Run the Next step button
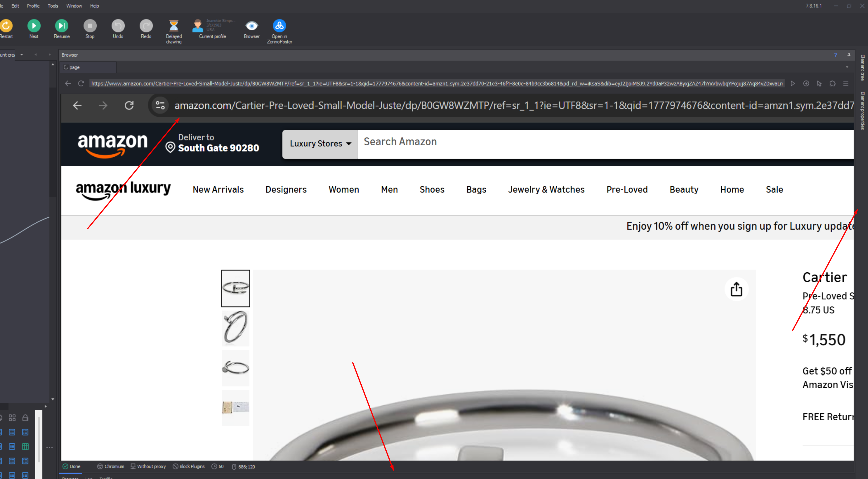Viewport: 868px width, 479px height. pyautogui.click(x=34, y=29)
